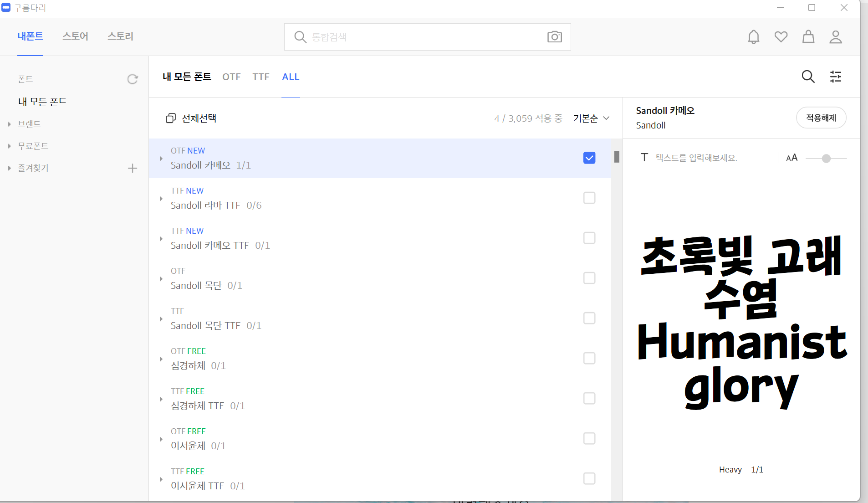Add new favorites group with plus icon

[x=133, y=168]
